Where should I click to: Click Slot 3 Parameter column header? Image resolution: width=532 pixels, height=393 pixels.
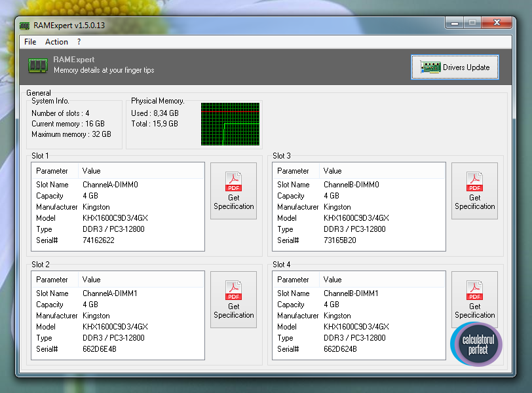pyautogui.click(x=296, y=171)
